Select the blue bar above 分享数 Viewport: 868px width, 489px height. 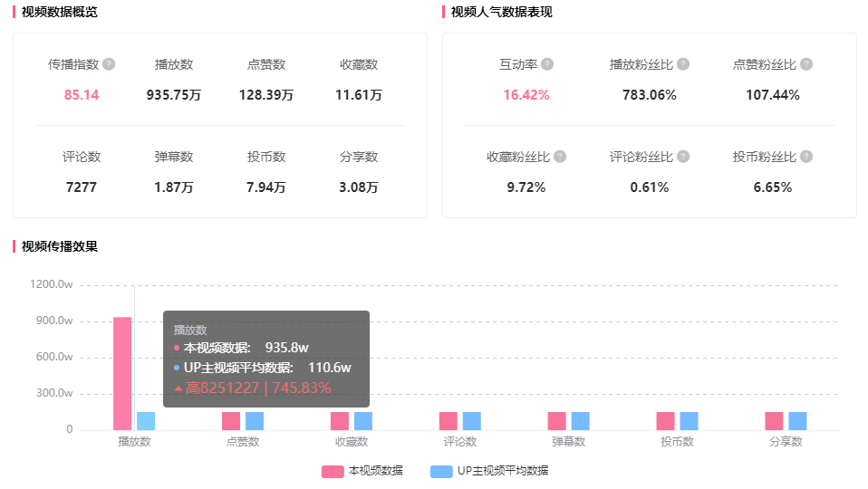797,421
